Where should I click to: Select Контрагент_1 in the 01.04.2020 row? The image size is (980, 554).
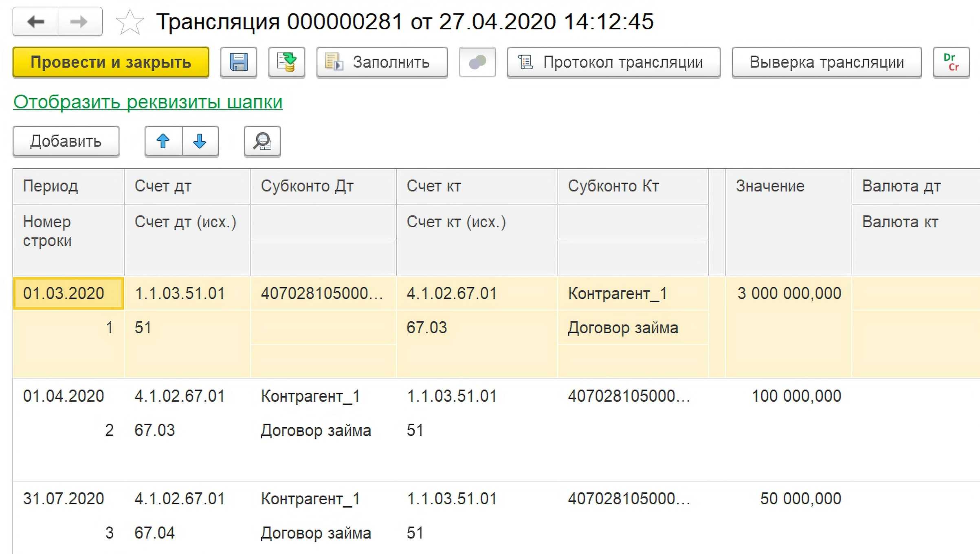323,396
